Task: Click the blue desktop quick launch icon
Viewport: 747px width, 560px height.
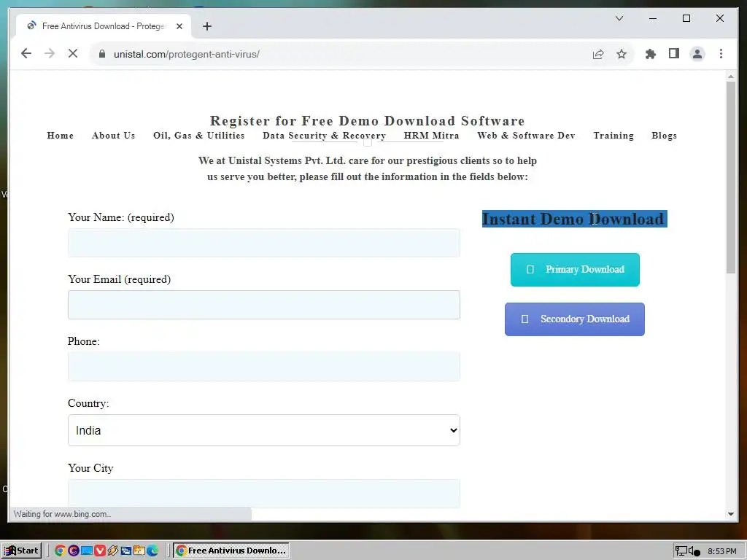Action: click(x=87, y=551)
